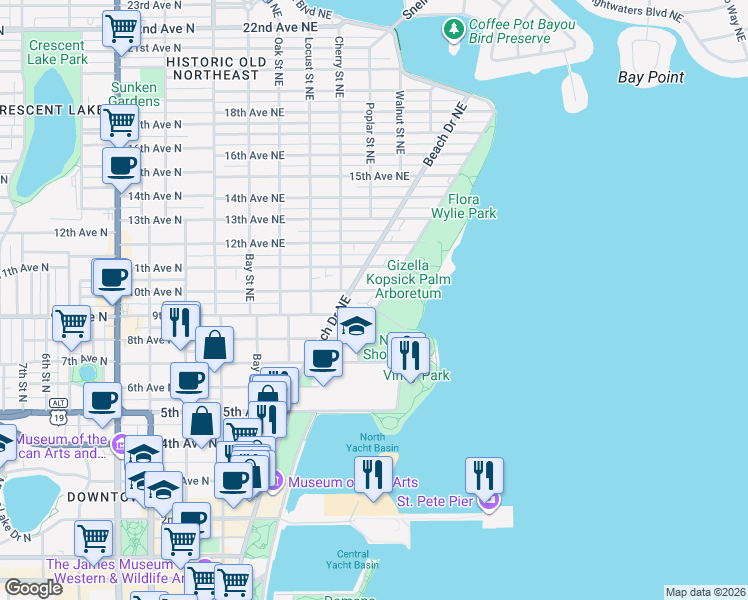This screenshot has height=600, width=748.
Task: Open the coffee cup marker above ALT 19 shield
Action: [x=102, y=404]
